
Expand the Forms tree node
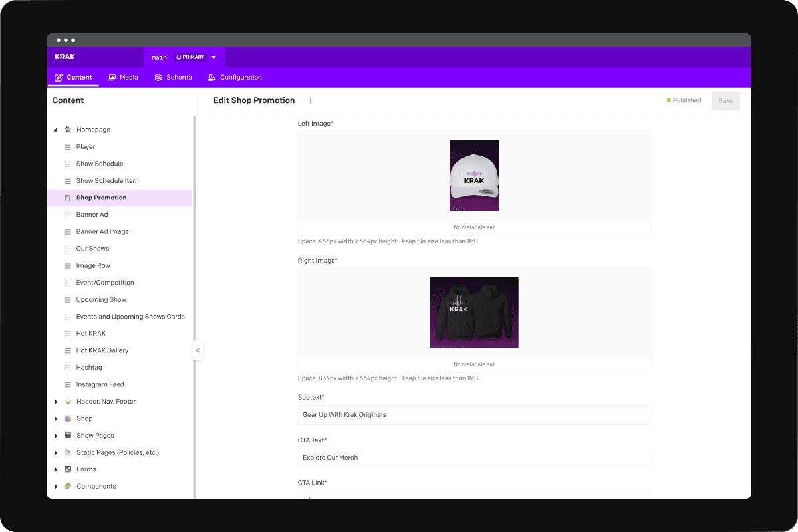pos(56,469)
